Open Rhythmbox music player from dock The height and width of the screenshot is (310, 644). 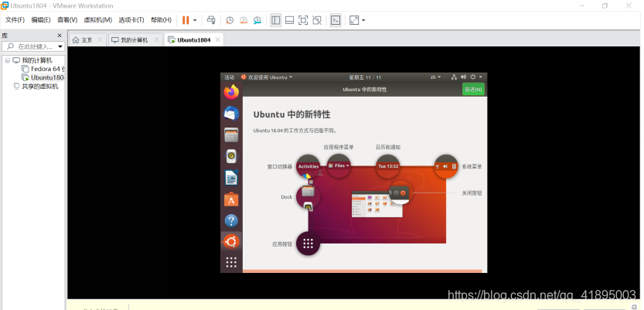231,156
